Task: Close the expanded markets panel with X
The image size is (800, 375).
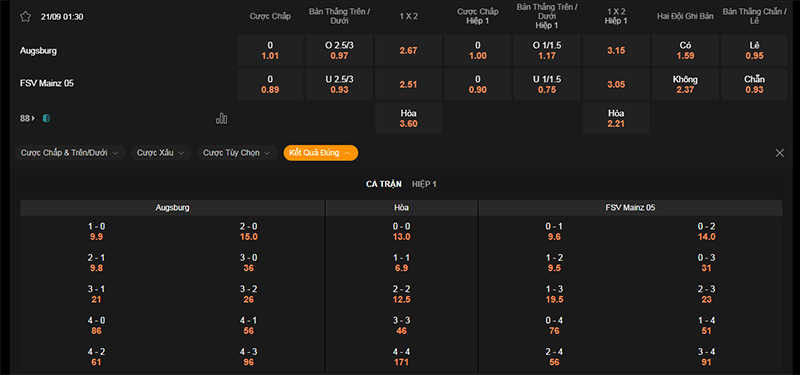Action: point(780,153)
